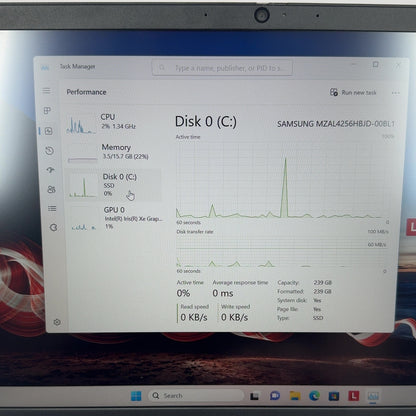Click the Disk transfer rate graph

pyautogui.click(x=281, y=251)
